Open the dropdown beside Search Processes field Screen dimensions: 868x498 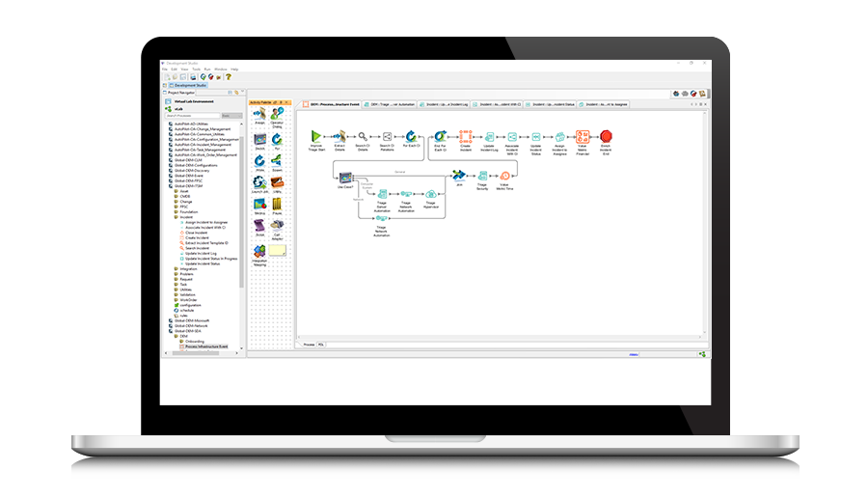[x=231, y=116]
